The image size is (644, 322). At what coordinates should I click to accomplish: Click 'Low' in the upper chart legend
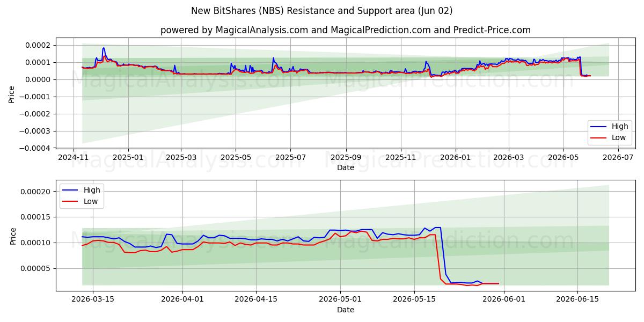click(619, 137)
